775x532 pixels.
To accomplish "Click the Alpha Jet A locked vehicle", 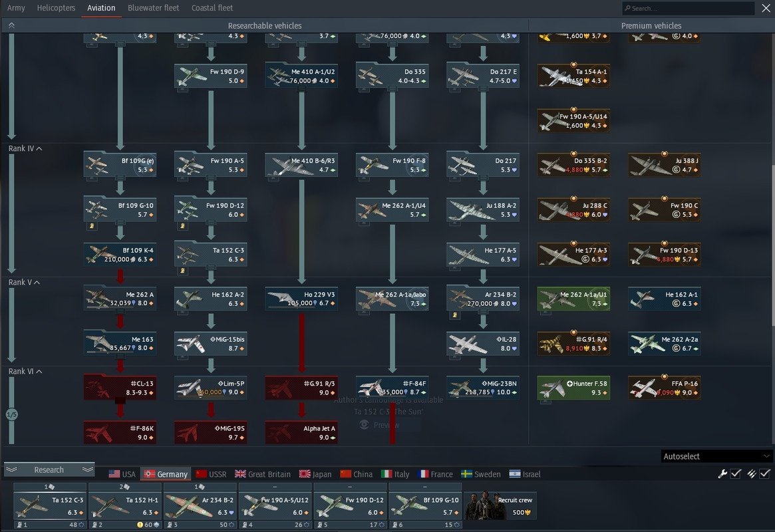I will click(x=301, y=432).
